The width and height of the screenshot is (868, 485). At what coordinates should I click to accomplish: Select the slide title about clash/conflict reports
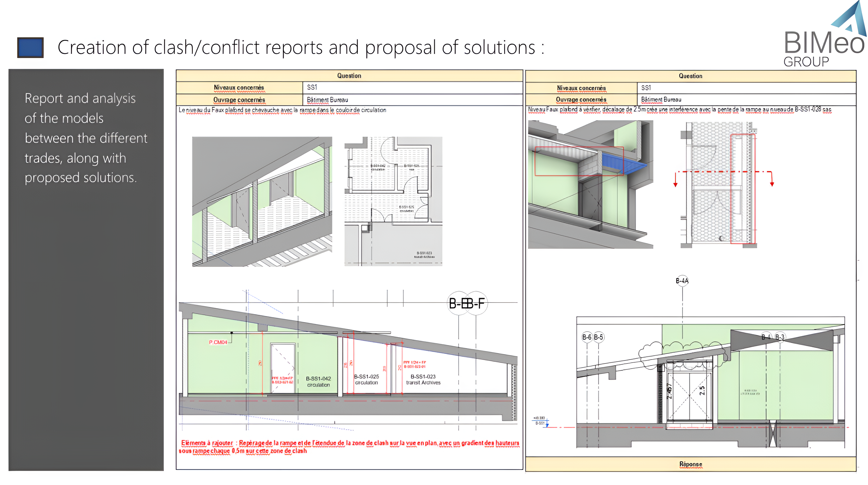(300, 47)
